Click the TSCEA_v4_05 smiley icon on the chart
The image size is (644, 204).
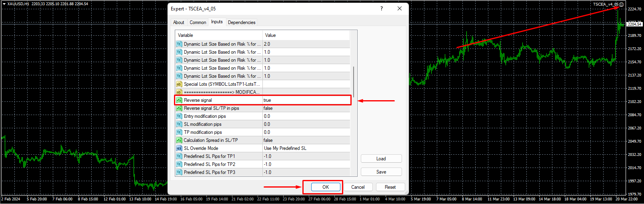(x=622, y=4)
